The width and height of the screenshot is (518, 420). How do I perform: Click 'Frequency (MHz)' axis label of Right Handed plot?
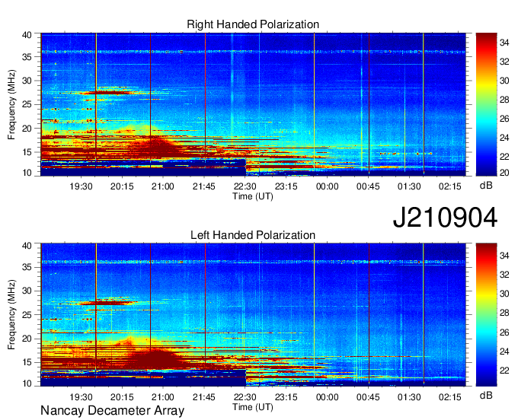click(11, 104)
